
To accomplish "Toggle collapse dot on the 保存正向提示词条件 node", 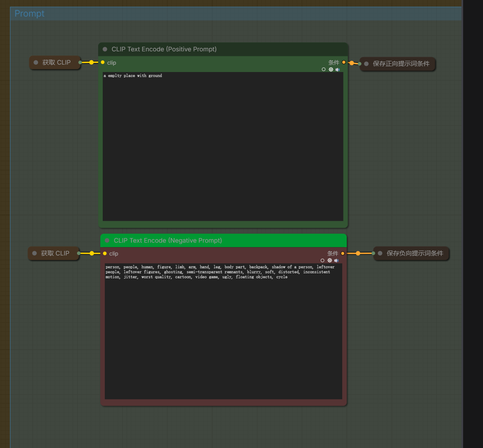I will [x=366, y=64].
